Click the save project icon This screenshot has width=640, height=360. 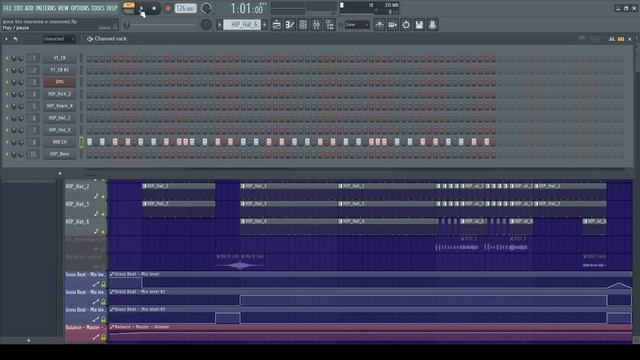click(x=419, y=25)
